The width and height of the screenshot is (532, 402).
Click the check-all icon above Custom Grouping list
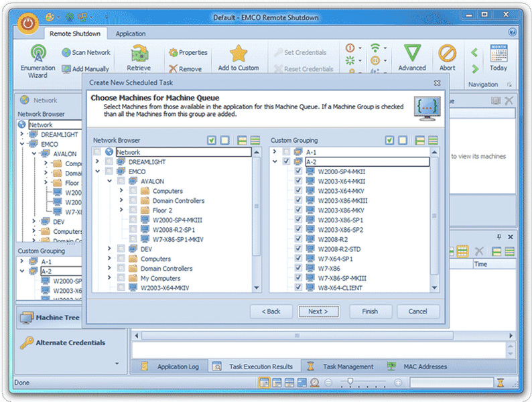pos(389,140)
